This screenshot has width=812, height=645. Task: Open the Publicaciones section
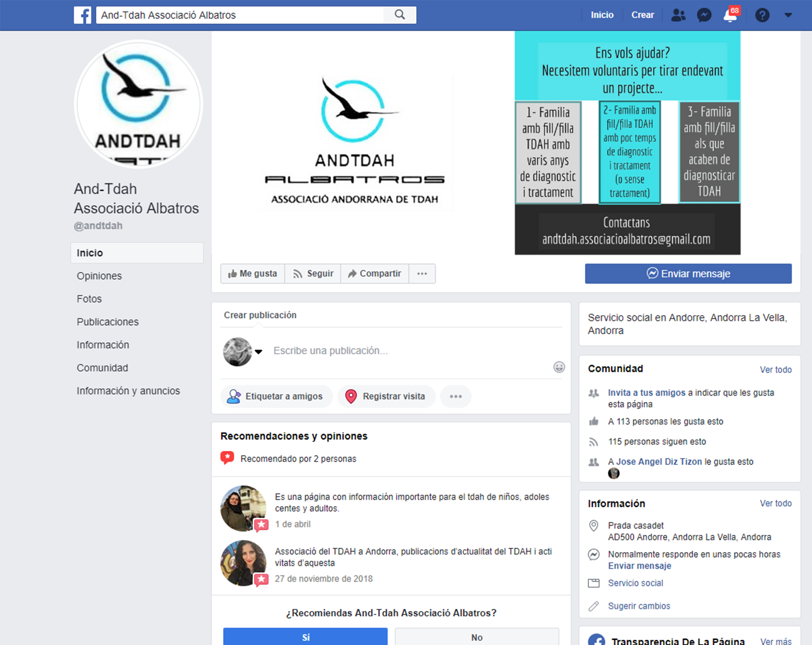click(x=108, y=322)
